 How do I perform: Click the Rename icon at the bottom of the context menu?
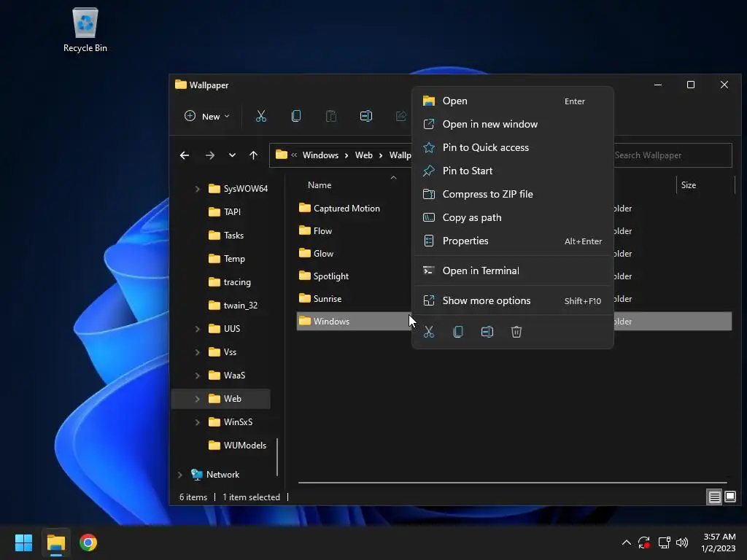(x=487, y=332)
